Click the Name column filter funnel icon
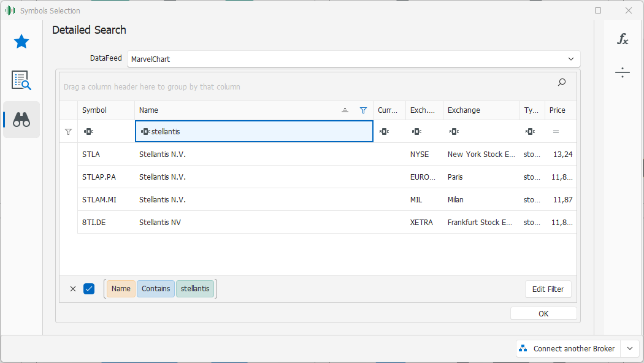 363,110
